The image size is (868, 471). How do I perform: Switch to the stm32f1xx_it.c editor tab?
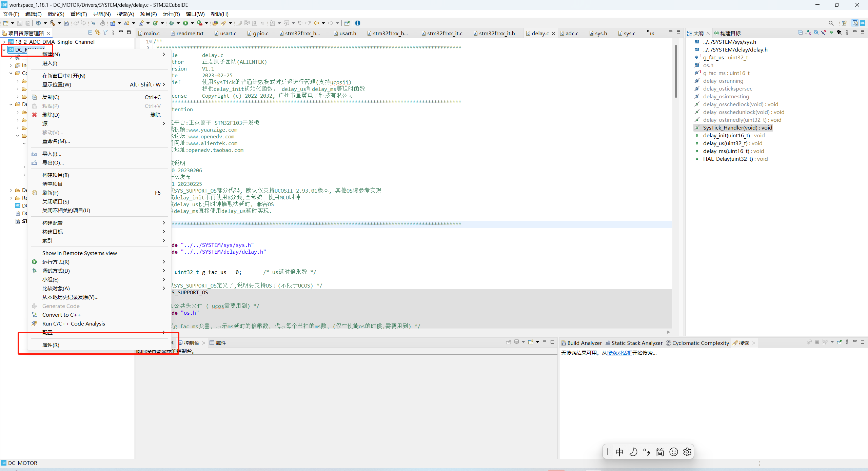coord(441,33)
